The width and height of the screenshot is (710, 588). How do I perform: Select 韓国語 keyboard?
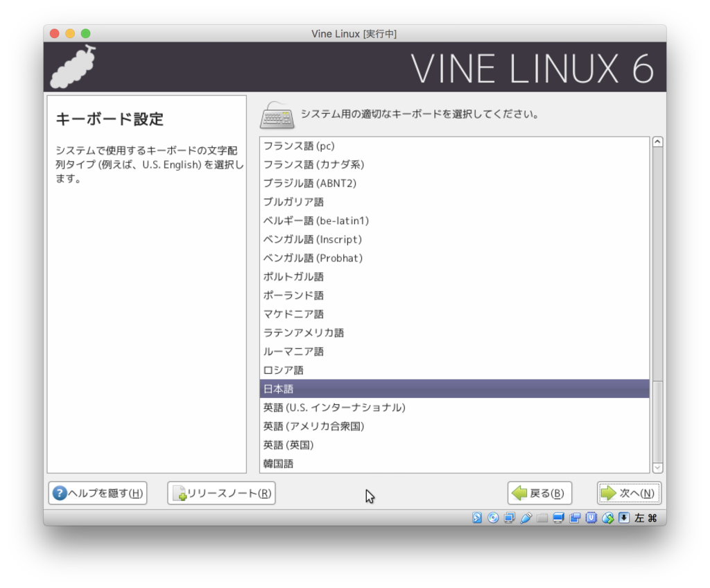click(x=455, y=464)
